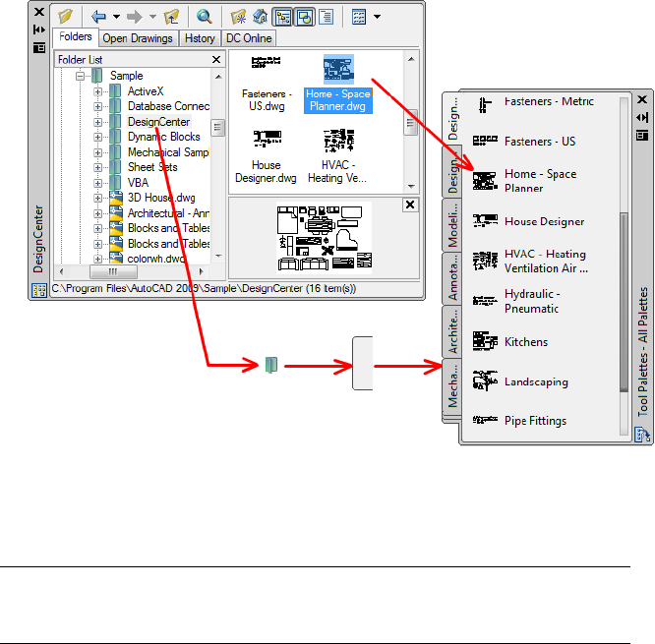Select the VBA folder item

coord(138,183)
